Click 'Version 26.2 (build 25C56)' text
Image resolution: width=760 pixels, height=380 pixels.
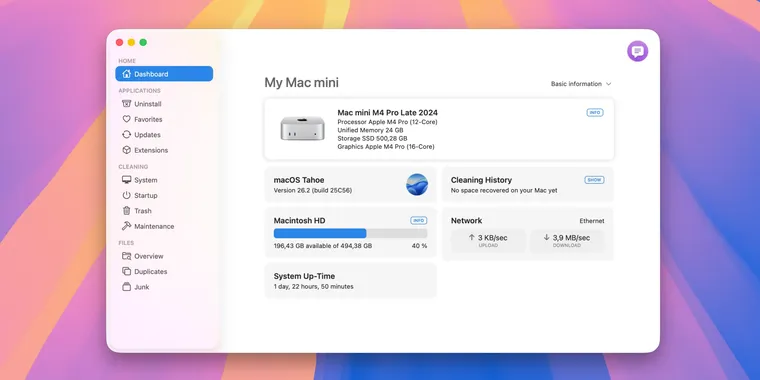313,190
